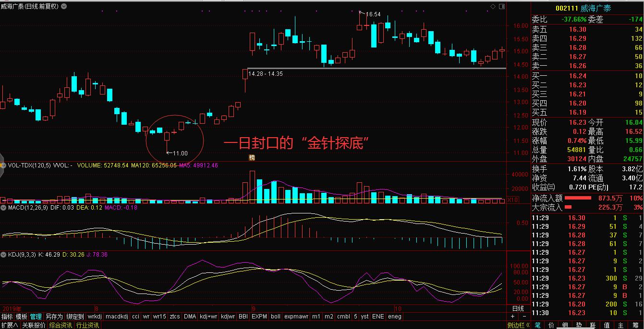The width and height of the screenshot is (644, 329).
Task: Collapse the sidebar with 侧边栏 button
Action: pyautogui.click(x=518, y=325)
